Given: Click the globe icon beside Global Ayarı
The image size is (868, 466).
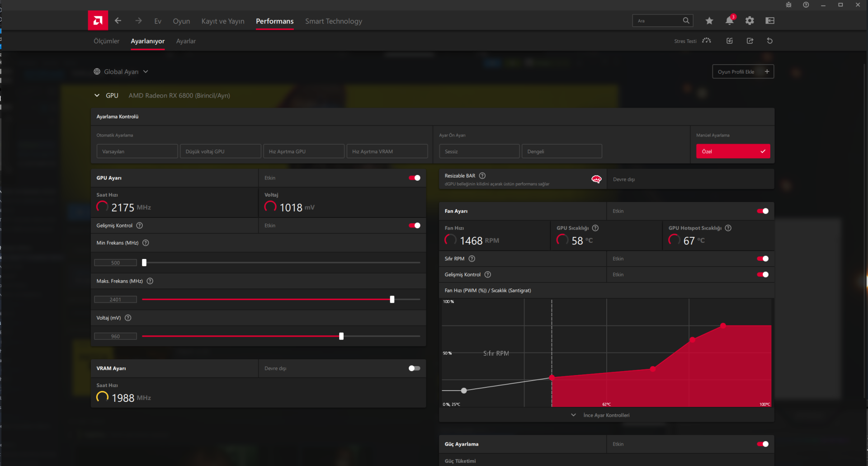Looking at the screenshot, I should click(97, 71).
